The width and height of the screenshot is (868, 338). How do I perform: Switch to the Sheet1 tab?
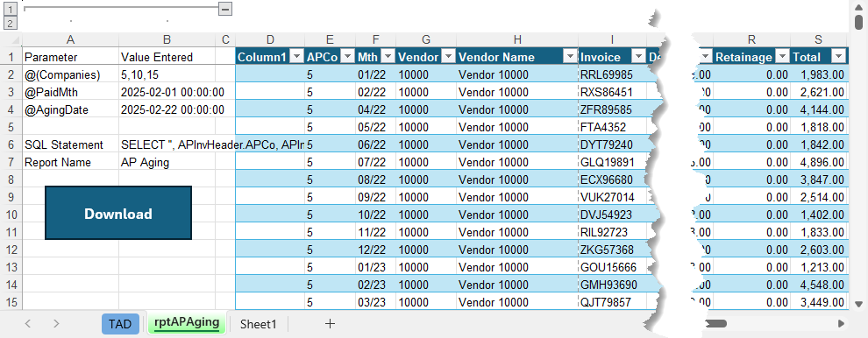[x=258, y=324]
